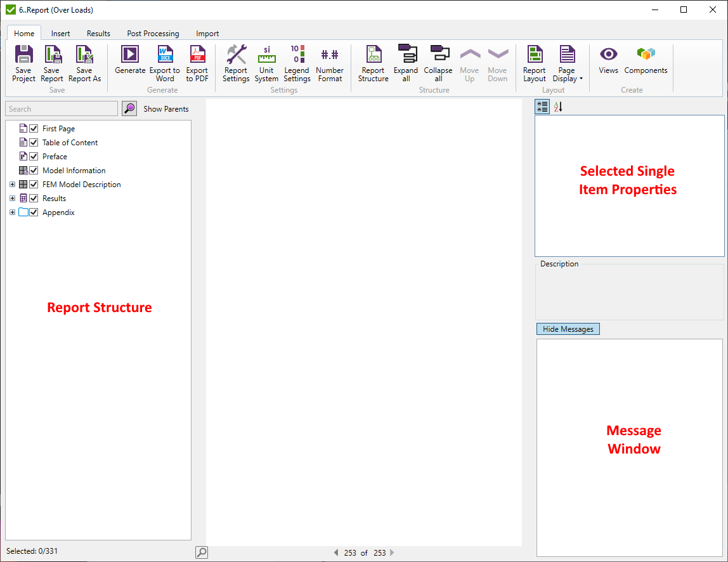Click the Save Project icon
The width and height of the screenshot is (728, 562).
tap(23, 55)
